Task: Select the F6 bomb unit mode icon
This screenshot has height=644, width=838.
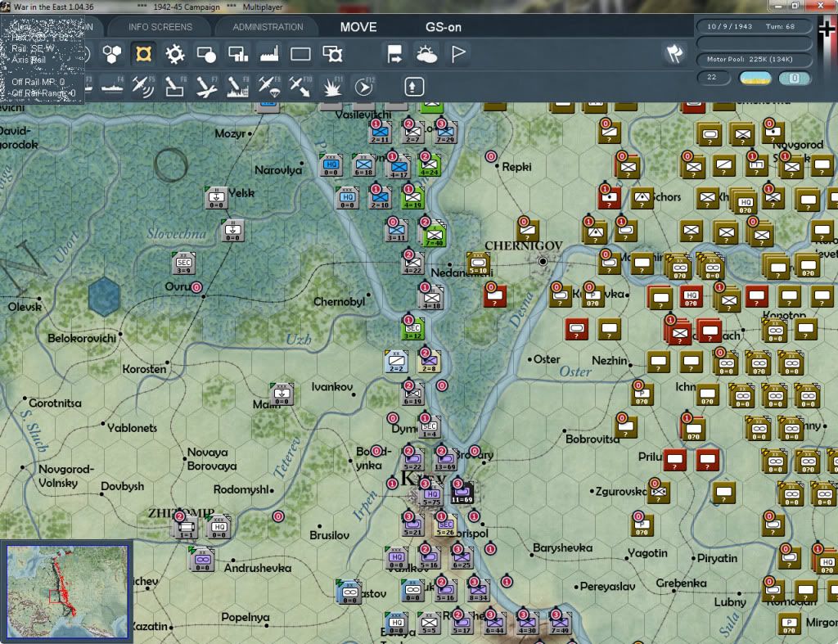Action: coord(175,87)
